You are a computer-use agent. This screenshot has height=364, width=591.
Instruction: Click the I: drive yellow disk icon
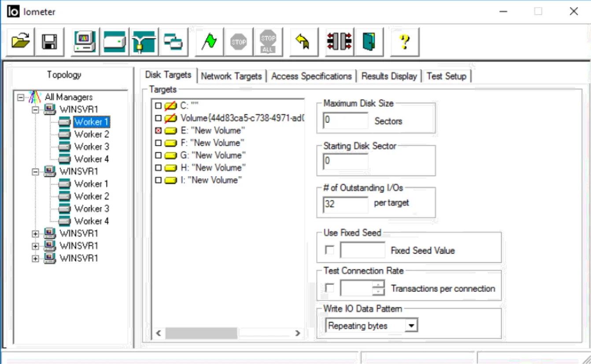coord(170,180)
